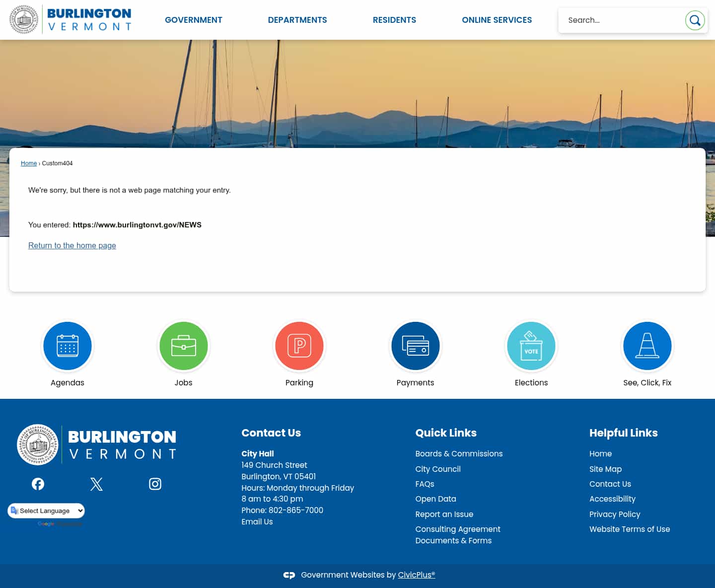
Task: Open the Online Services menu
Action: (497, 20)
